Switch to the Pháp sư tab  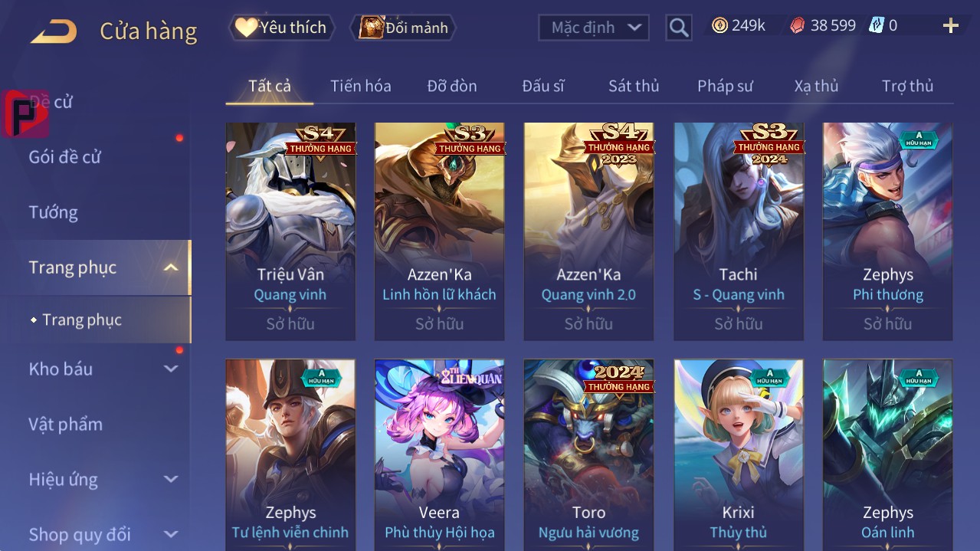tap(725, 86)
